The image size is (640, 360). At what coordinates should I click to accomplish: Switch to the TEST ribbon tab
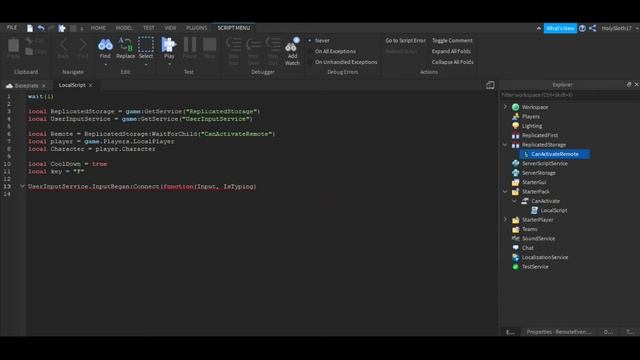[x=149, y=28]
